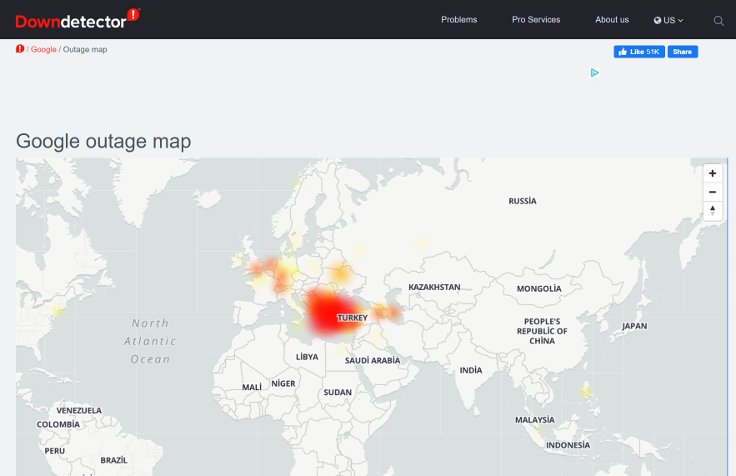Image resolution: width=736 pixels, height=476 pixels.
Task: Click the Downdetector logo in header
Action: [77, 19]
